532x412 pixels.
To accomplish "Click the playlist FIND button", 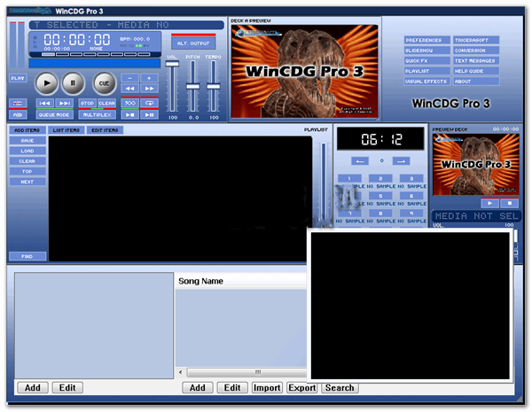I will (27, 257).
